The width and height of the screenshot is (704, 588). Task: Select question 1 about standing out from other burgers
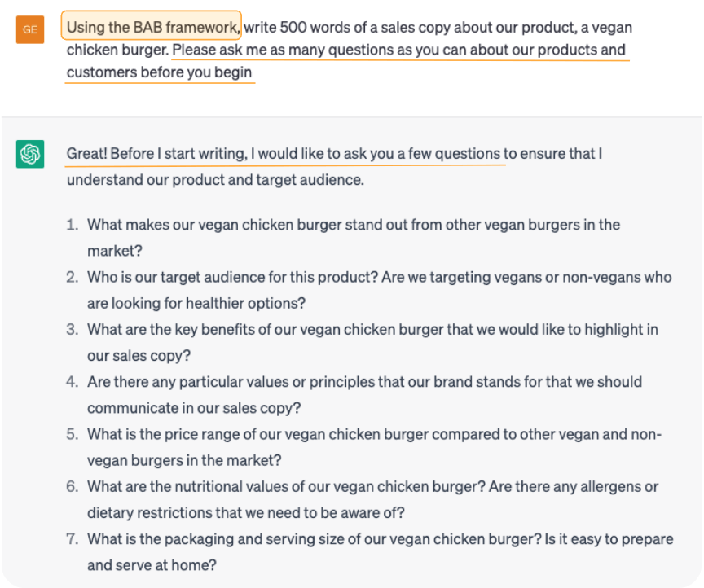tap(354, 225)
